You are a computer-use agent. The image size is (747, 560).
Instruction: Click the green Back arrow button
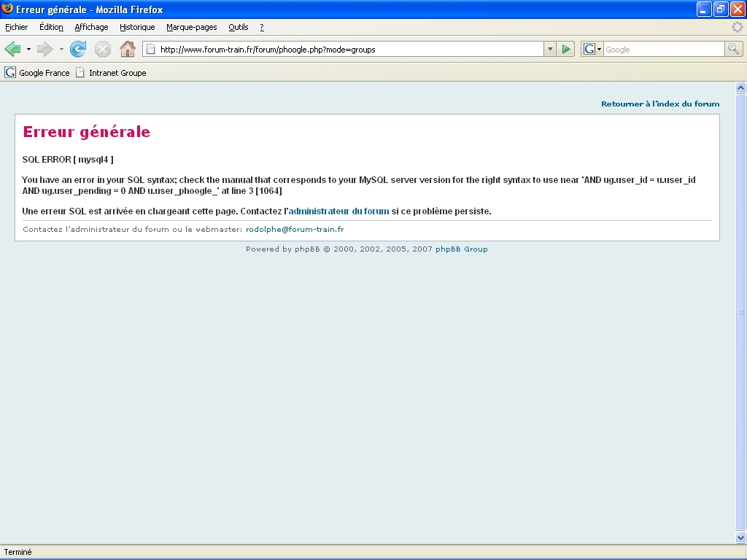pyautogui.click(x=12, y=49)
